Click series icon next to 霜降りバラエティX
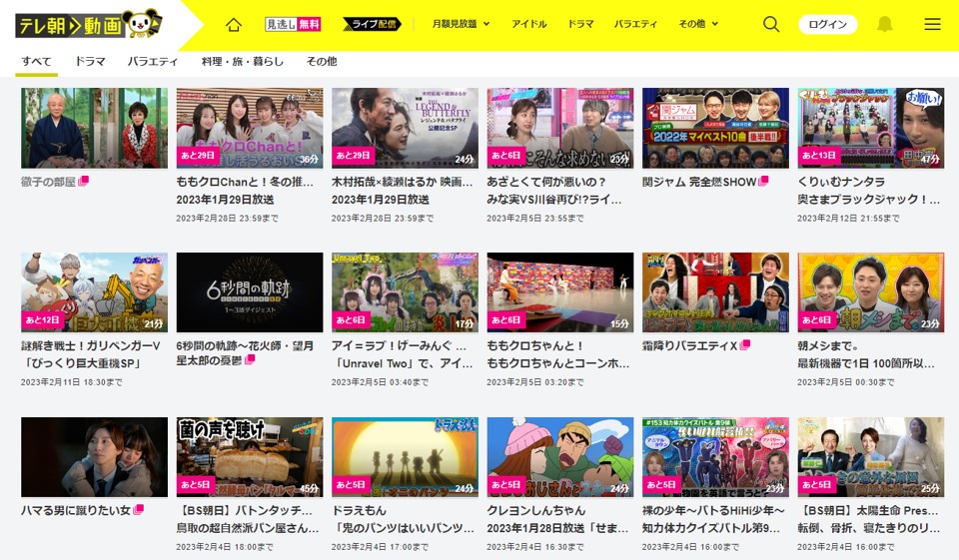This screenshot has height=560, width=959. pyautogui.click(x=745, y=344)
